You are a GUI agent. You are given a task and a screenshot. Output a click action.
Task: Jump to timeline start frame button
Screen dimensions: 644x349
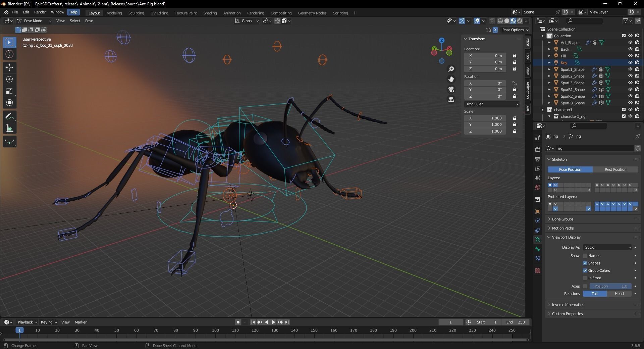(x=253, y=322)
